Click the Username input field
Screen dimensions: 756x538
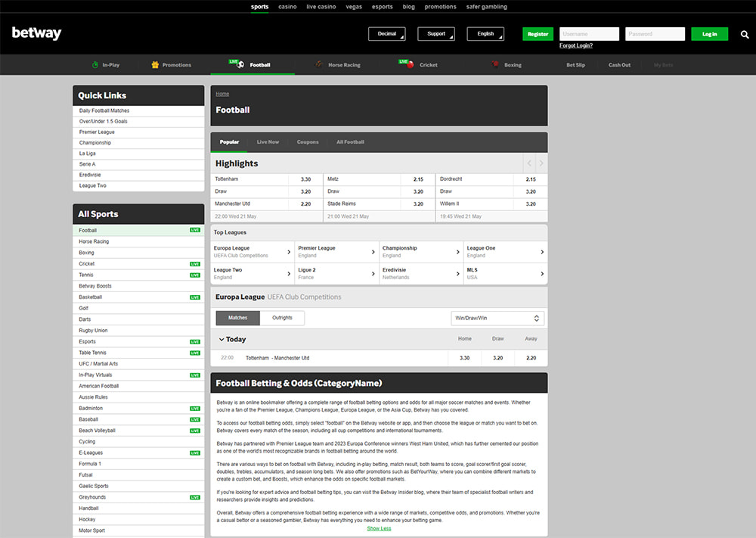pyautogui.click(x=589, y=34)
